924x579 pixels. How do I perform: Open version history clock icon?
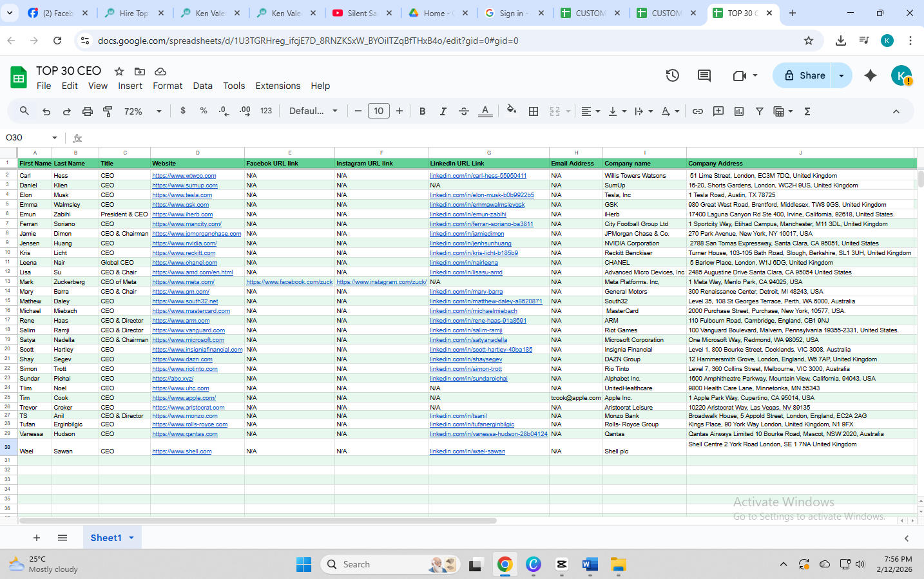pos(673,75)
